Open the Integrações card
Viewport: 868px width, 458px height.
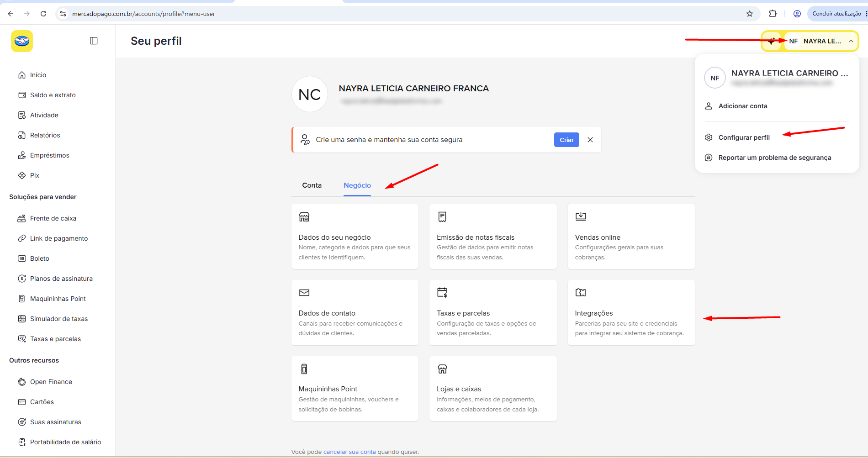(x=631, y=312)
